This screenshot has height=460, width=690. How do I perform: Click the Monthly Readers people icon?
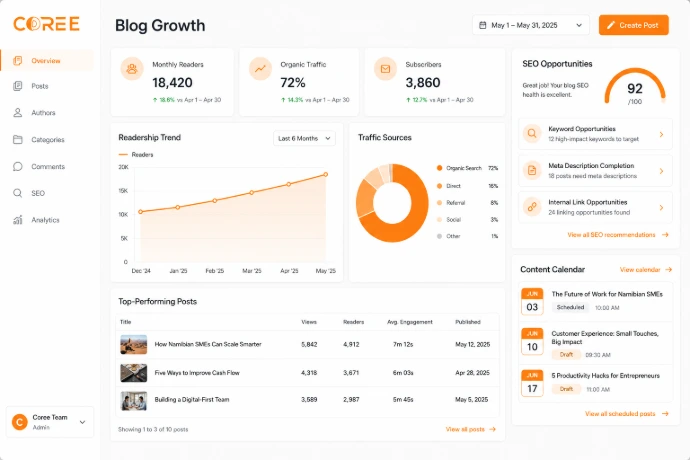[132, 69]
